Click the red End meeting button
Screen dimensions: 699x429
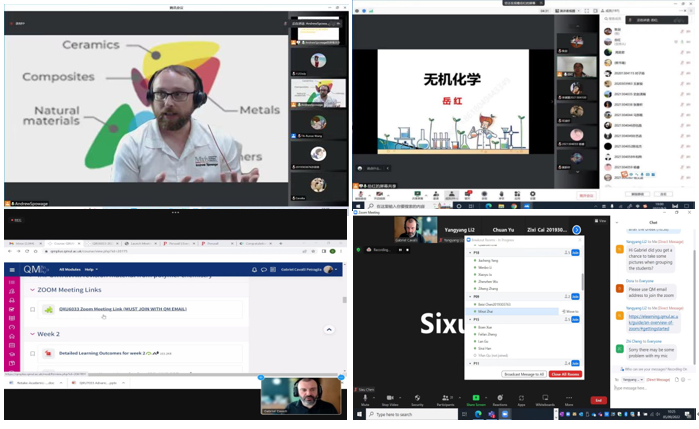[599, 399]
